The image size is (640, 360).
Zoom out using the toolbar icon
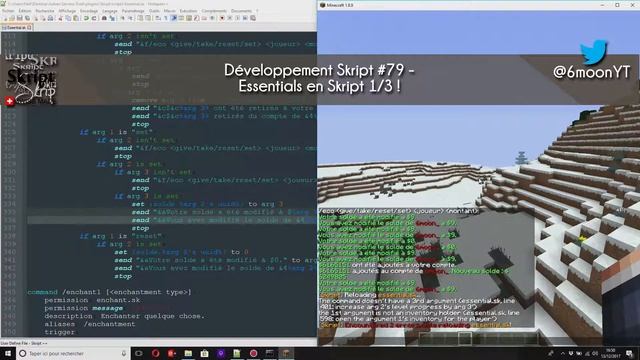131,18
